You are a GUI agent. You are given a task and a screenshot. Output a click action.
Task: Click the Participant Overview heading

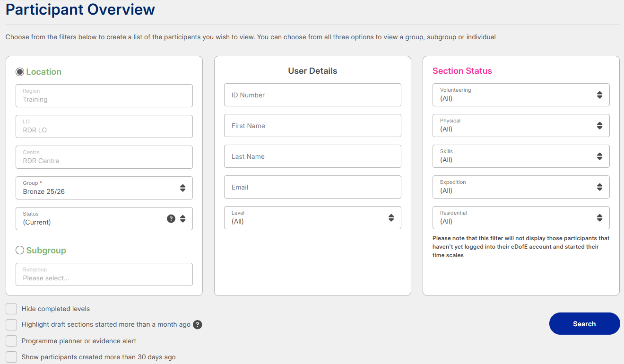pyautogui.click(x=80, y=9)
